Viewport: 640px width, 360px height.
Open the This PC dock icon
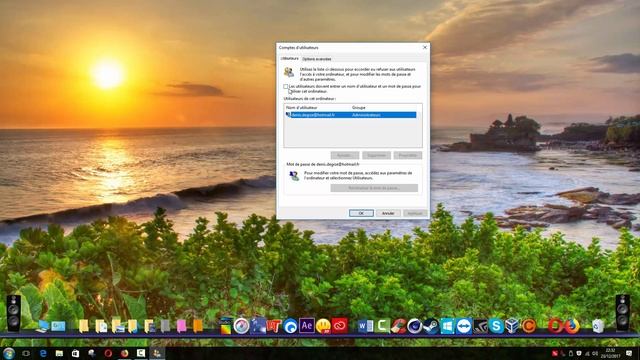coord(42,326)
